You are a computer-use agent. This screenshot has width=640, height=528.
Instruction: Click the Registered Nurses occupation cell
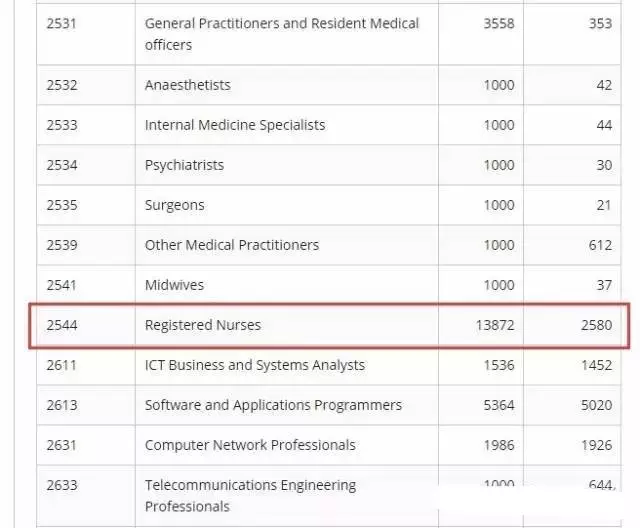coord(202,325)
